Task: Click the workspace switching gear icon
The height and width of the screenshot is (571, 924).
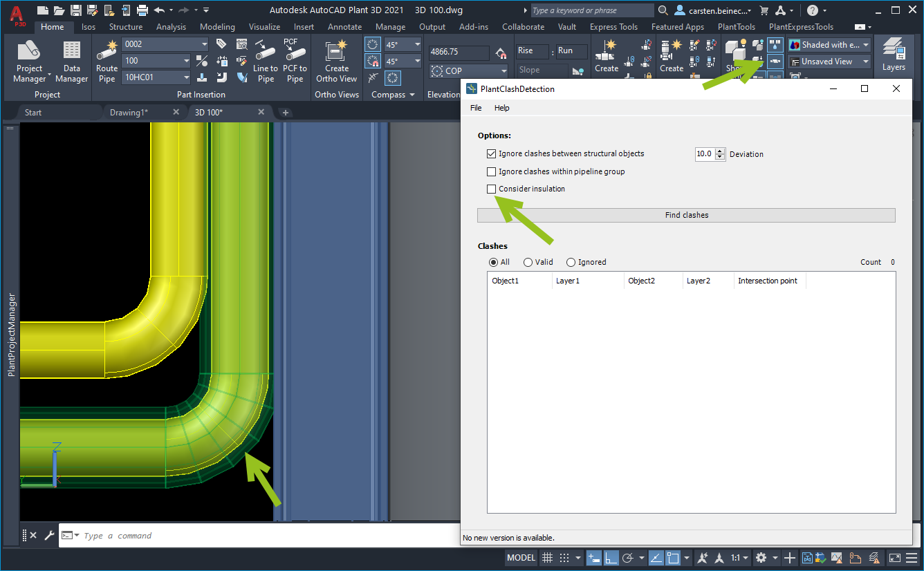Action: 761,558
